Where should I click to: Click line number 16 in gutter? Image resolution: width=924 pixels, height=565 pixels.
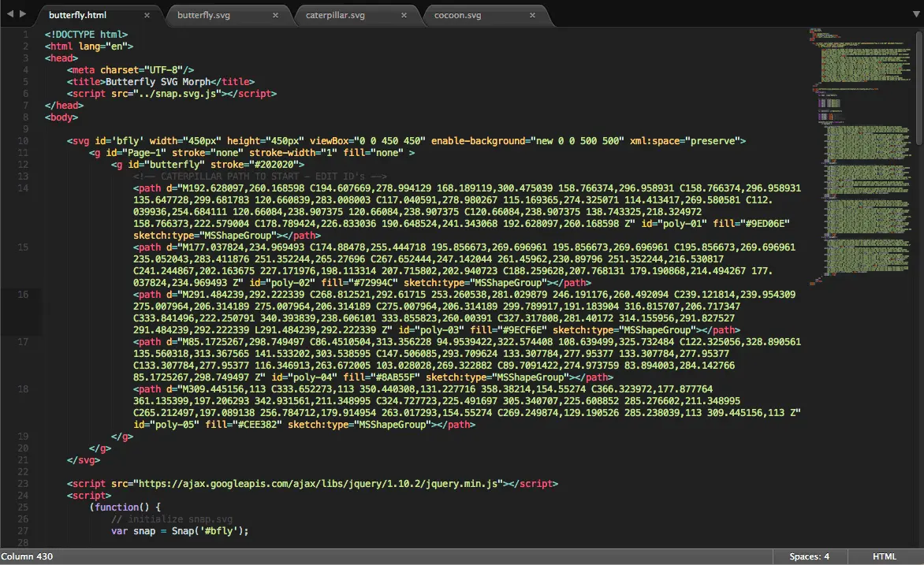pos(22,294)
